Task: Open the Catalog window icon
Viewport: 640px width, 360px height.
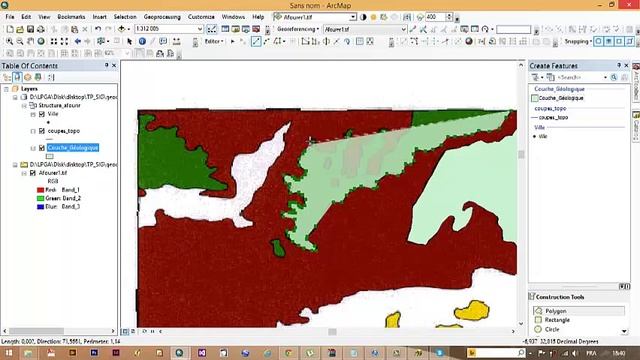Action: click(x=236, y=29)
